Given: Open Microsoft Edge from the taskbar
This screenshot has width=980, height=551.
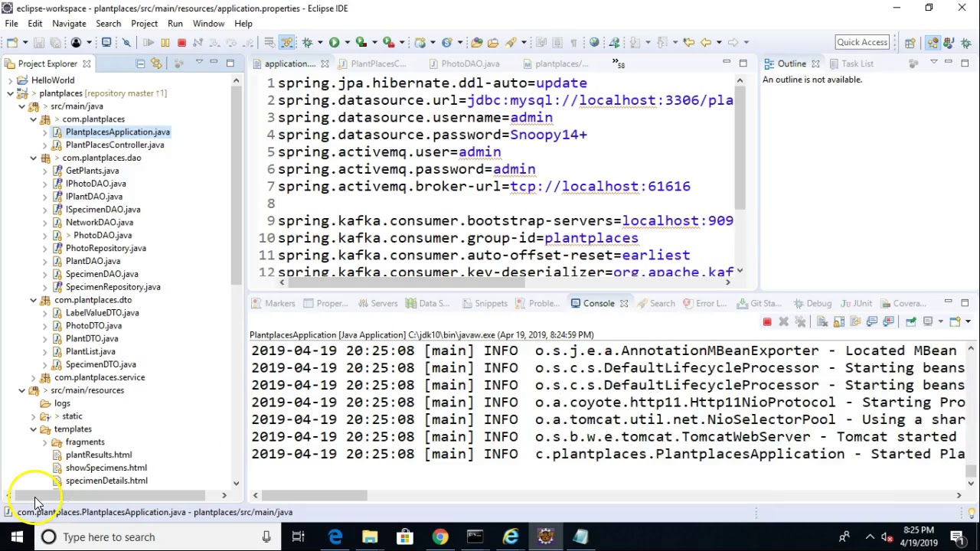Looking at the screenshot, I should pyautogui.click(x=335, y=536).
